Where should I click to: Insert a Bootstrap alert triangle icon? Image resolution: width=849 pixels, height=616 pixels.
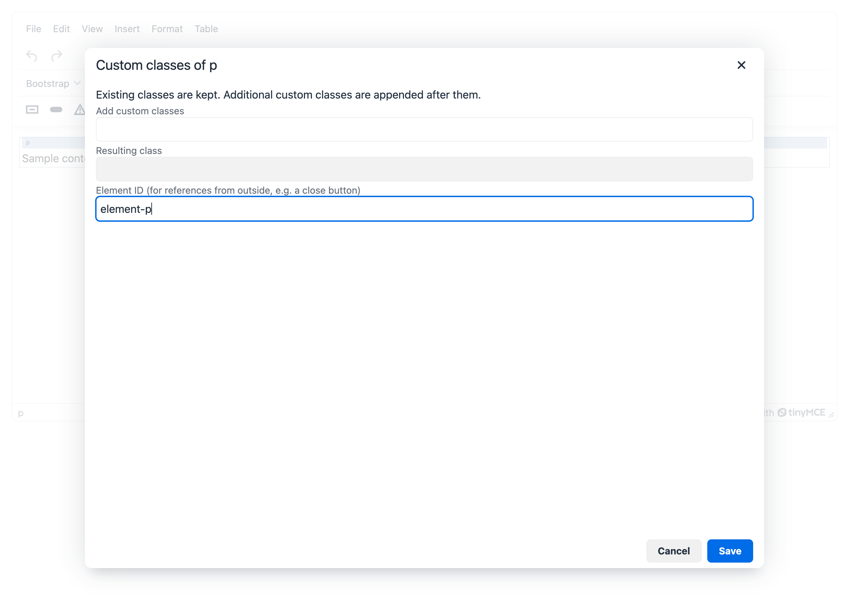coord(79,110)
